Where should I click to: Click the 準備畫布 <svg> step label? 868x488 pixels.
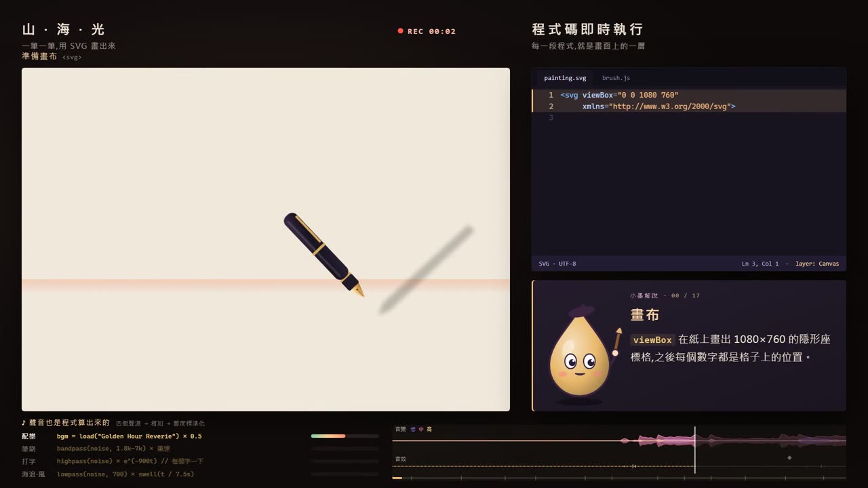pos(52,57)
